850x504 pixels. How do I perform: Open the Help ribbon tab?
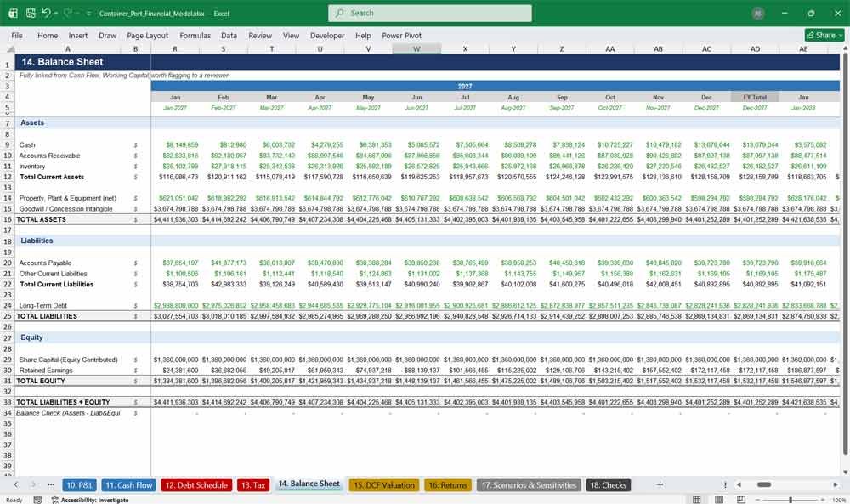click(x=363, y=35)
